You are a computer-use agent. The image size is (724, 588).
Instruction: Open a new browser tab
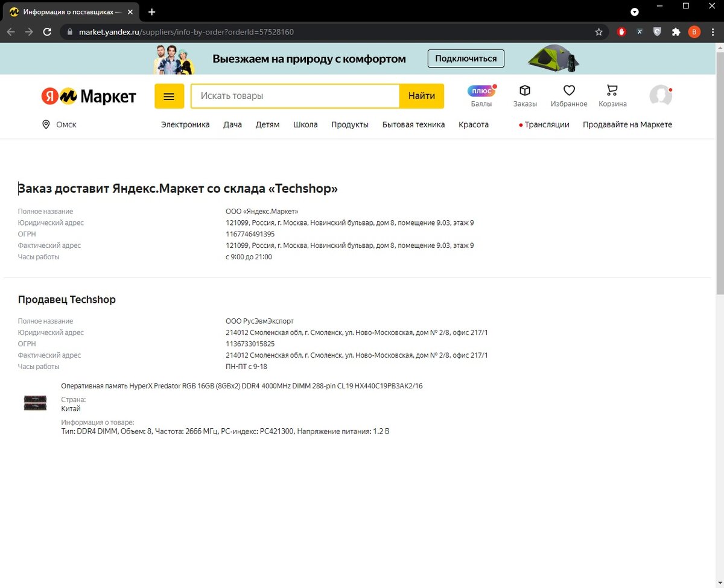pos(151,12)
